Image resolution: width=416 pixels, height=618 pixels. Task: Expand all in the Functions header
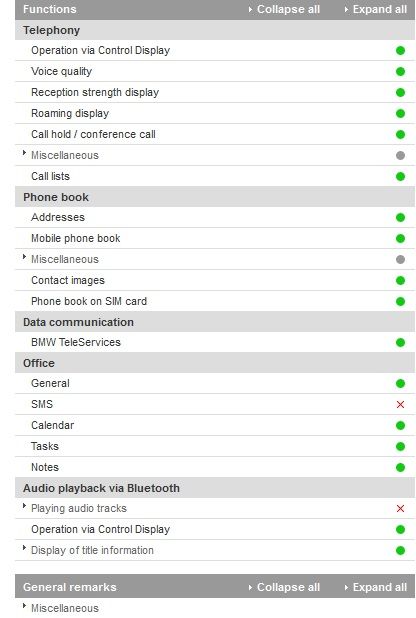pos(376,9)
